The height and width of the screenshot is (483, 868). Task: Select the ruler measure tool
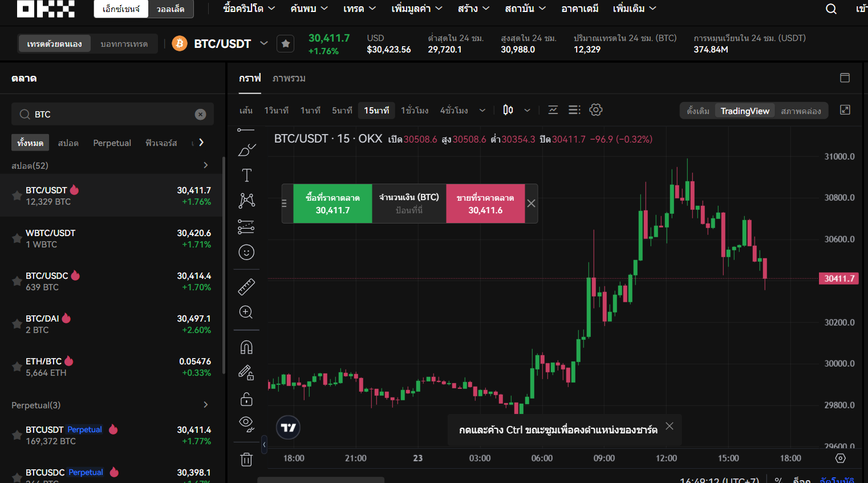tap(246, 286)
